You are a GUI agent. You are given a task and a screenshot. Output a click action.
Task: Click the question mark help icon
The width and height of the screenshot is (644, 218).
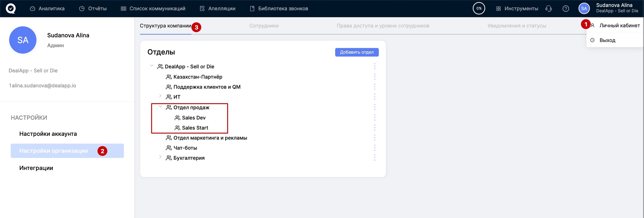[565, 9]
